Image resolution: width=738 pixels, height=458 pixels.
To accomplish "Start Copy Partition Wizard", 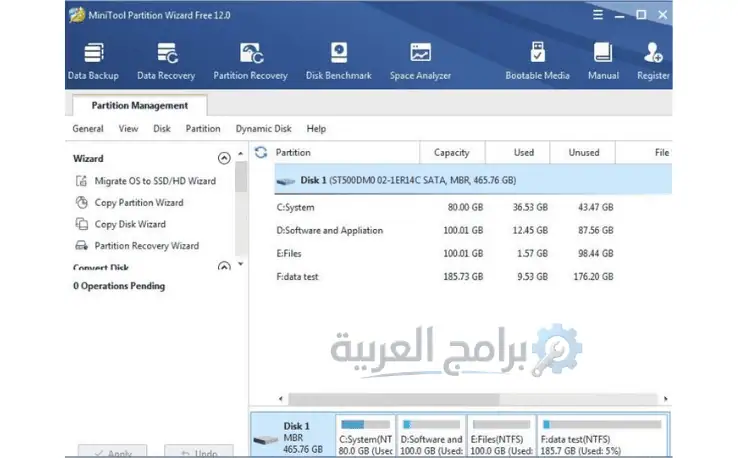I will coord(139,202).
